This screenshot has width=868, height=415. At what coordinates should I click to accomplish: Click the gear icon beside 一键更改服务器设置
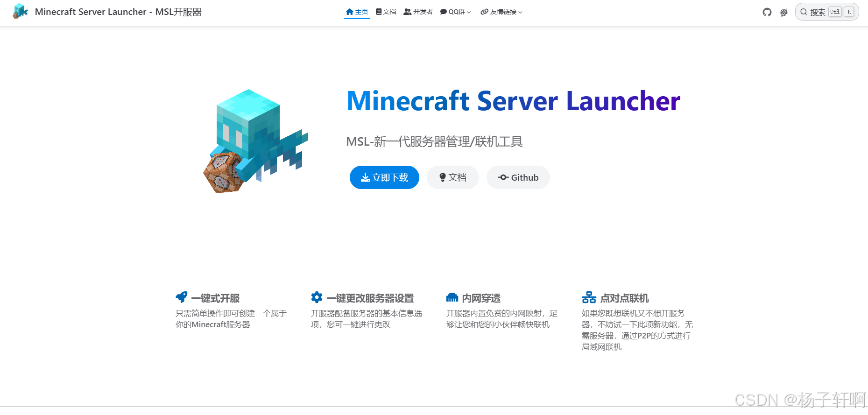tap(317, 297)
